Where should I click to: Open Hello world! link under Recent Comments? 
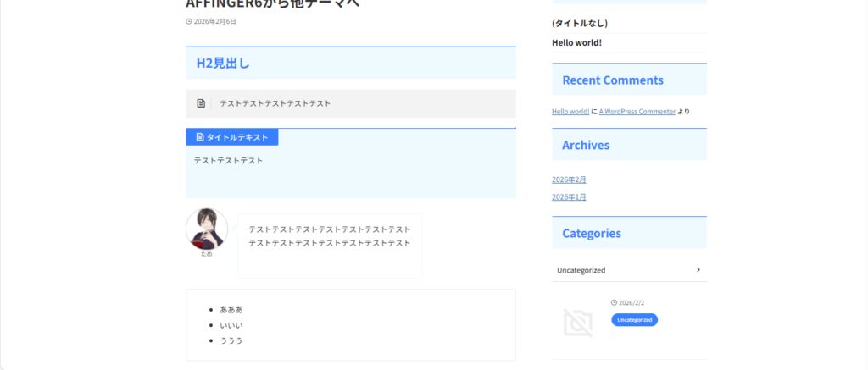tap(570, 112)
